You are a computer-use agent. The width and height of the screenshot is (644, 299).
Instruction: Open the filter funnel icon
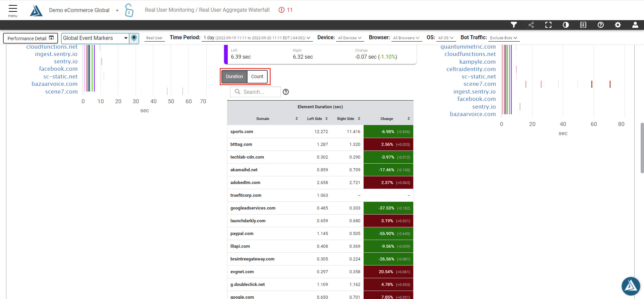(x=514, y=25)
